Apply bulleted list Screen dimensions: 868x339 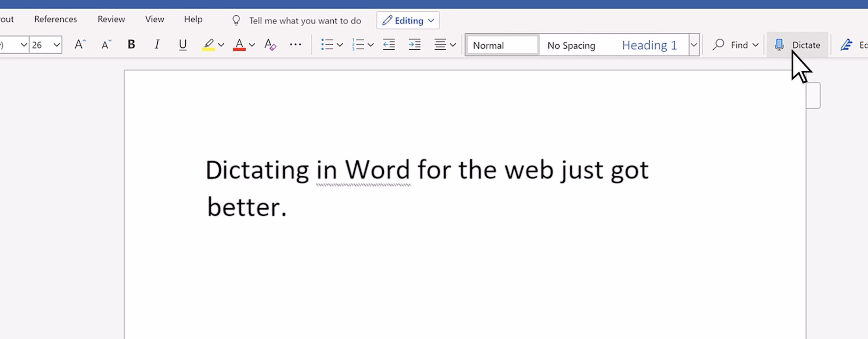327,45
